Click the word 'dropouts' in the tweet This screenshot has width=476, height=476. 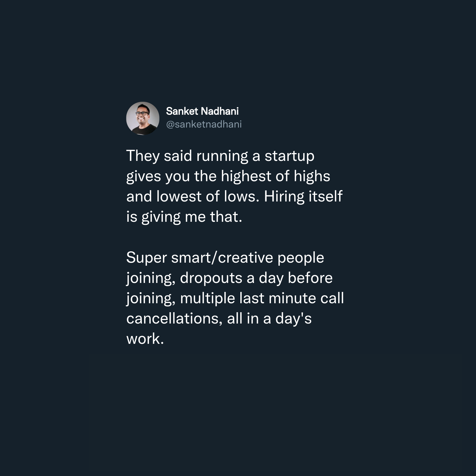(x=211, y=278)
